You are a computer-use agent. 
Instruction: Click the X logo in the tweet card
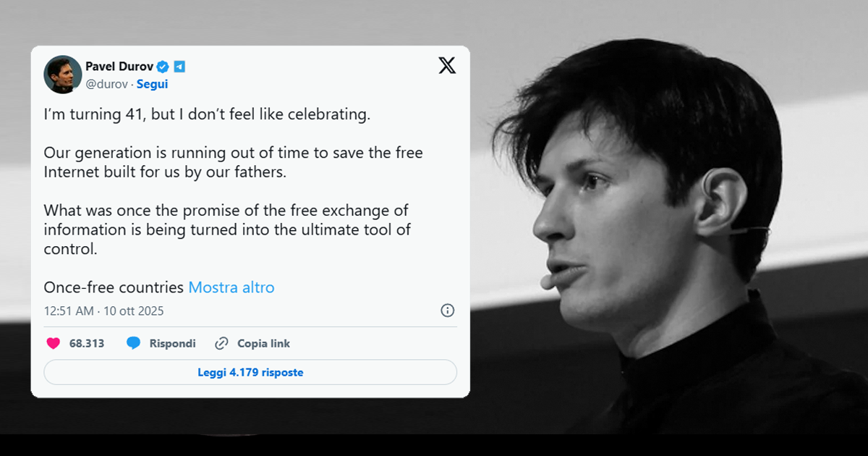click(x=447, y=66)
